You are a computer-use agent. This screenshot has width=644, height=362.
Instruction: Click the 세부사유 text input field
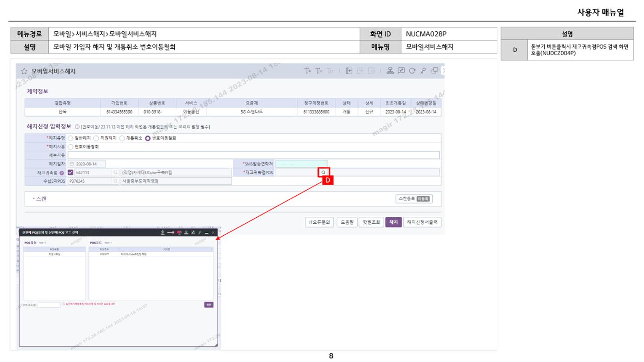pyautogui.click(x=253, y=155)
